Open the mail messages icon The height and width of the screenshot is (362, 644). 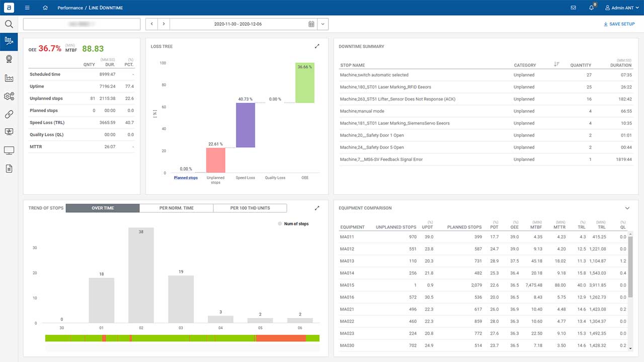click(573, 8)
